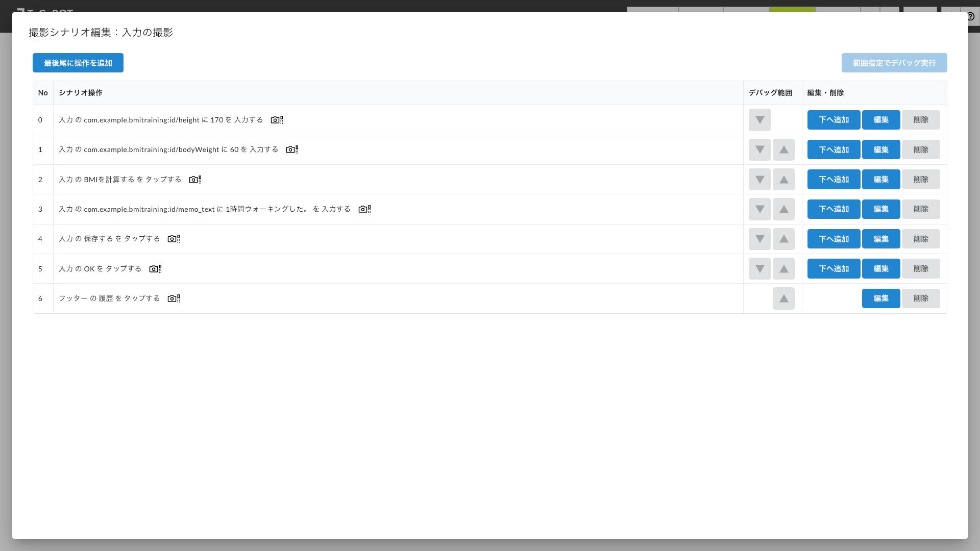Click down triangle debug range for row 2
This screenshot has height=551, width=980.
[759, 180]
